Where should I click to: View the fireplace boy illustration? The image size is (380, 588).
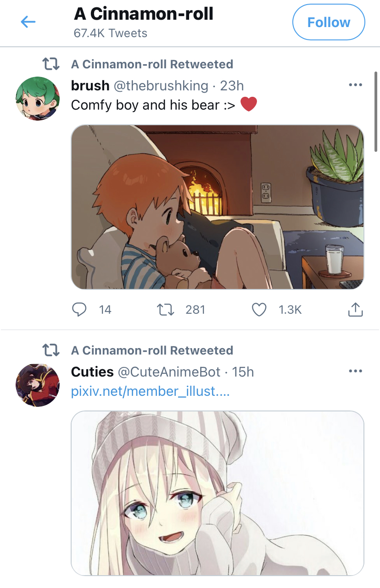pyautogui.click(x=218, y=207)
